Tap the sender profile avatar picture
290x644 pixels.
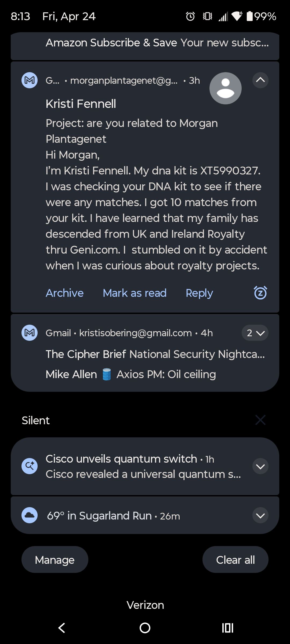(x=225, y=88)
